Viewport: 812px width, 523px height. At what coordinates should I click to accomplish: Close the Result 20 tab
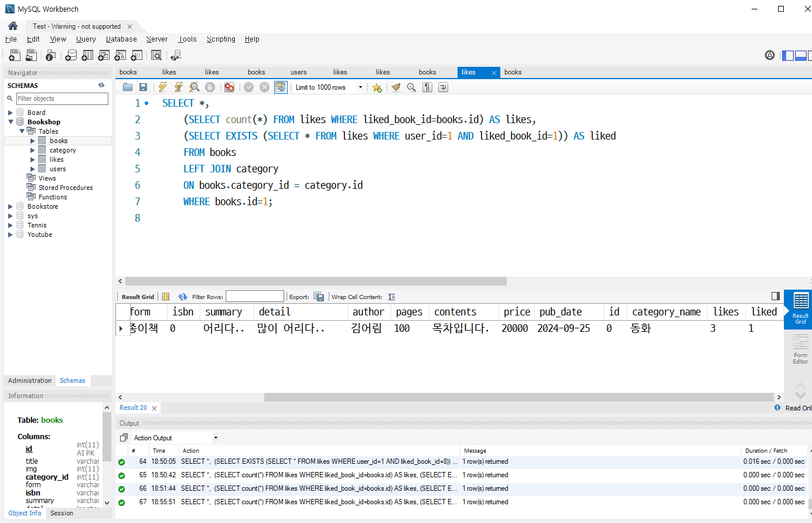pyautogui.click(x=155, y=408)
